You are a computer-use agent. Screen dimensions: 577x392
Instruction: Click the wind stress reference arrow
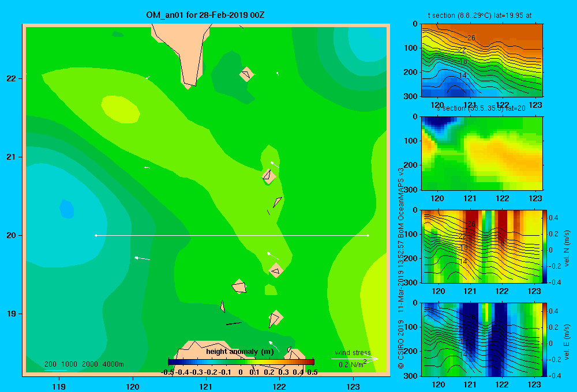pyautogui.click(x=354, y=359)
